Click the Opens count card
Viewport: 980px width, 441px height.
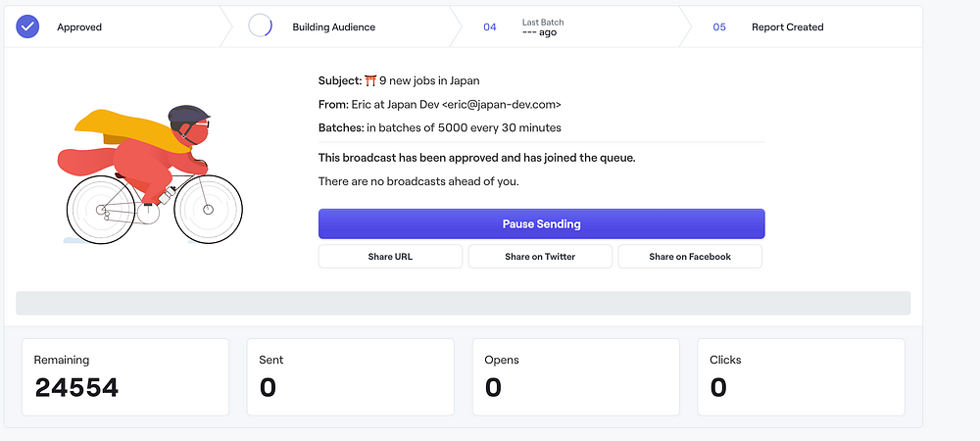point(575,377)
